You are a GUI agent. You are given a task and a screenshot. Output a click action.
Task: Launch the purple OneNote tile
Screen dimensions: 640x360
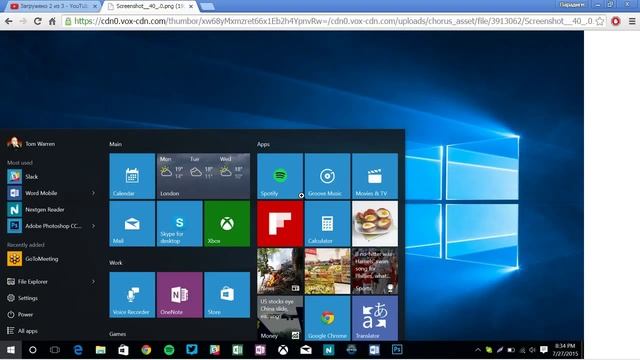coord(180,295)
